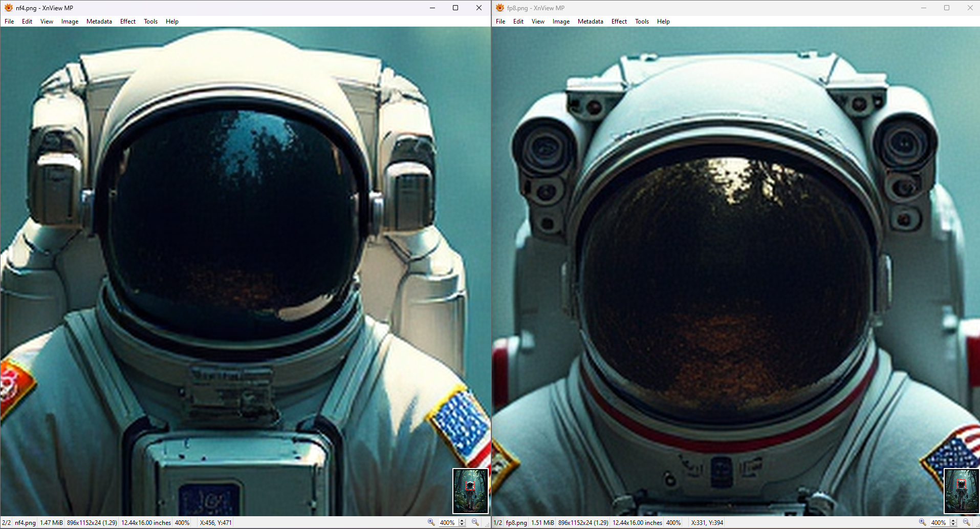Click the 'nf4.png' filename in the status bar

[25, 523]
